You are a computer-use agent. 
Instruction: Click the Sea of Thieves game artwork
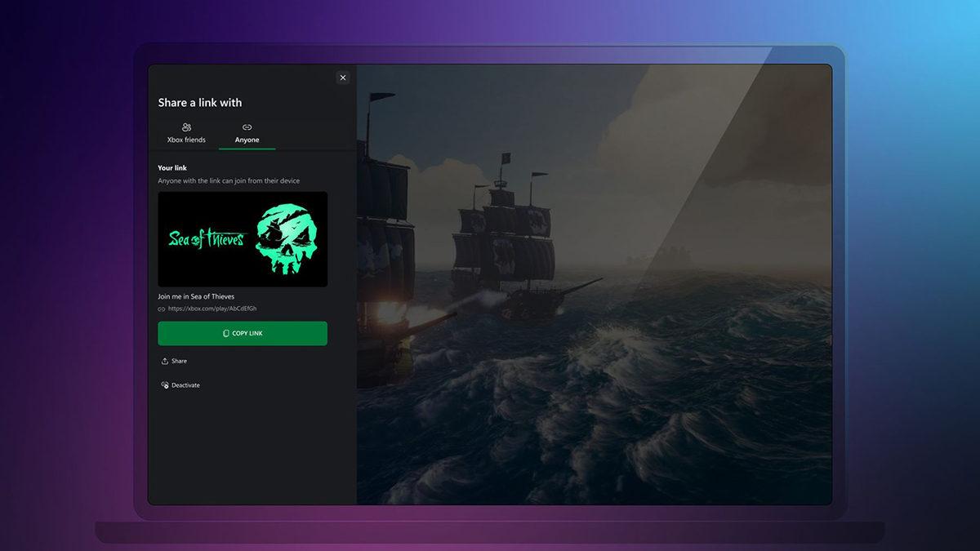coord(243,238)
